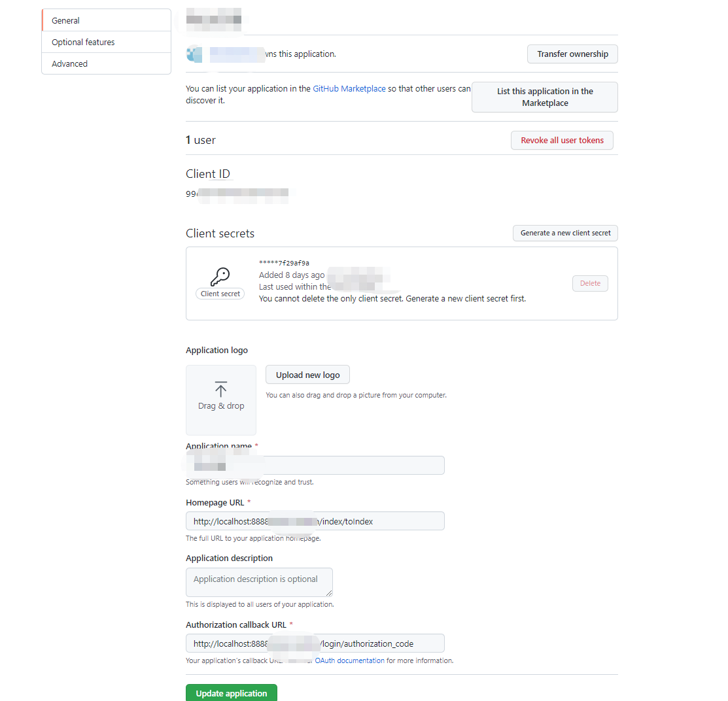Image resolution: width=728 pixels, height=701 pixels.
Task: Click the Client secret key icon
Action: pos(220,275)
